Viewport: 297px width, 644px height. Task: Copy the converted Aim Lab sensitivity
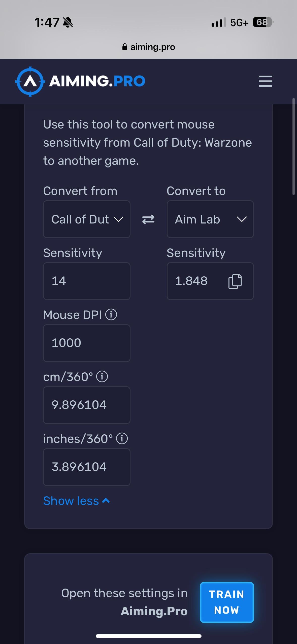[x=235, y=281]
